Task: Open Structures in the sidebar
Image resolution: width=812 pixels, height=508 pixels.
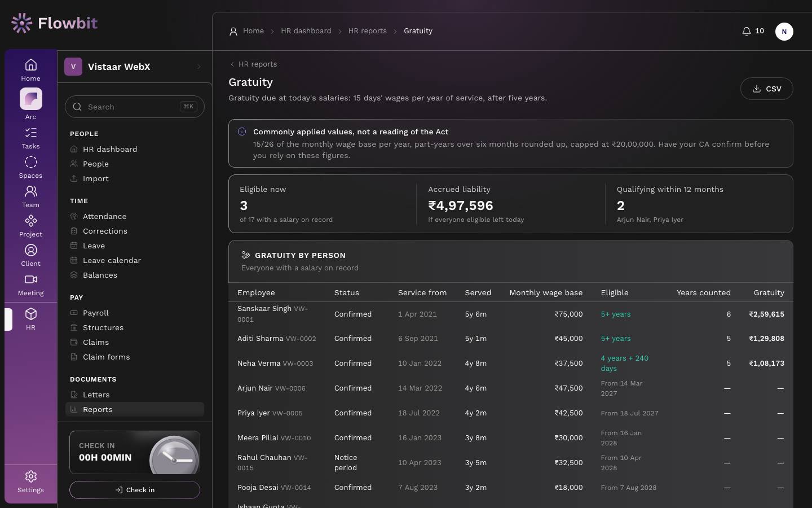Action: (135, 327)
